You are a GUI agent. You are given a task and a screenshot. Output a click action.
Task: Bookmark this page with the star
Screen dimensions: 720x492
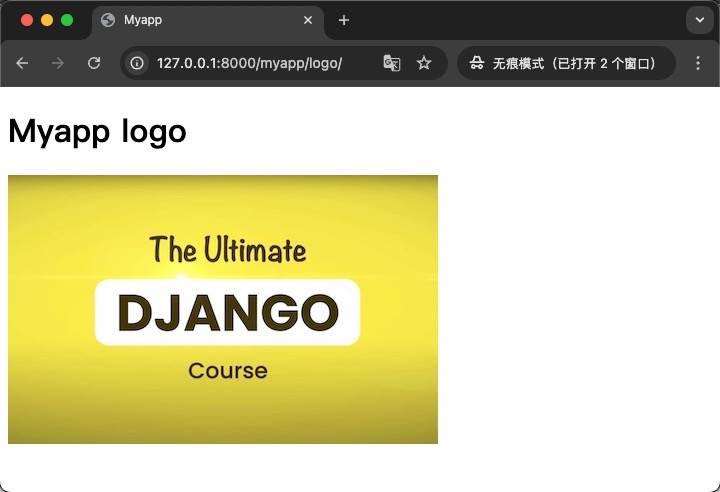pyautogui.click(x=424, y=63)
